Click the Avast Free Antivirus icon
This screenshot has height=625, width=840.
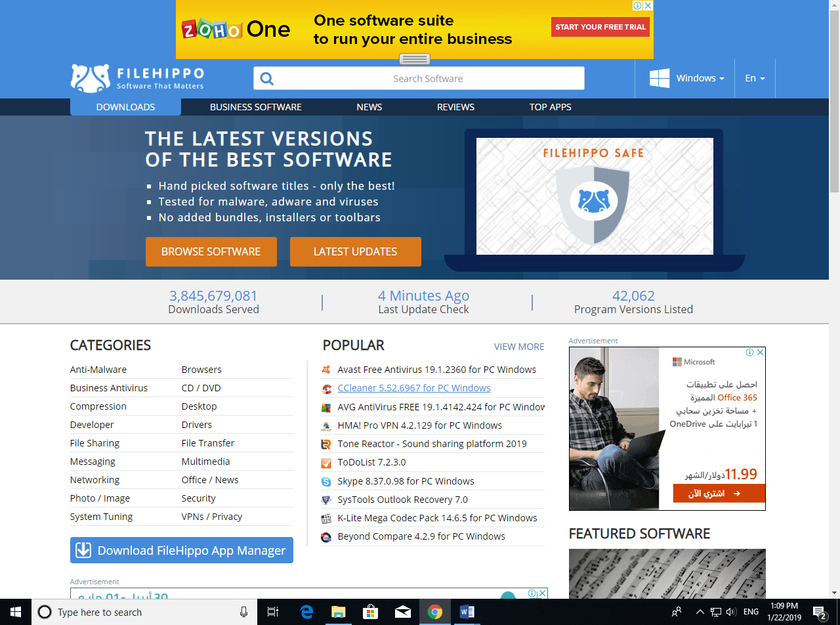click(x=326, y=370)
